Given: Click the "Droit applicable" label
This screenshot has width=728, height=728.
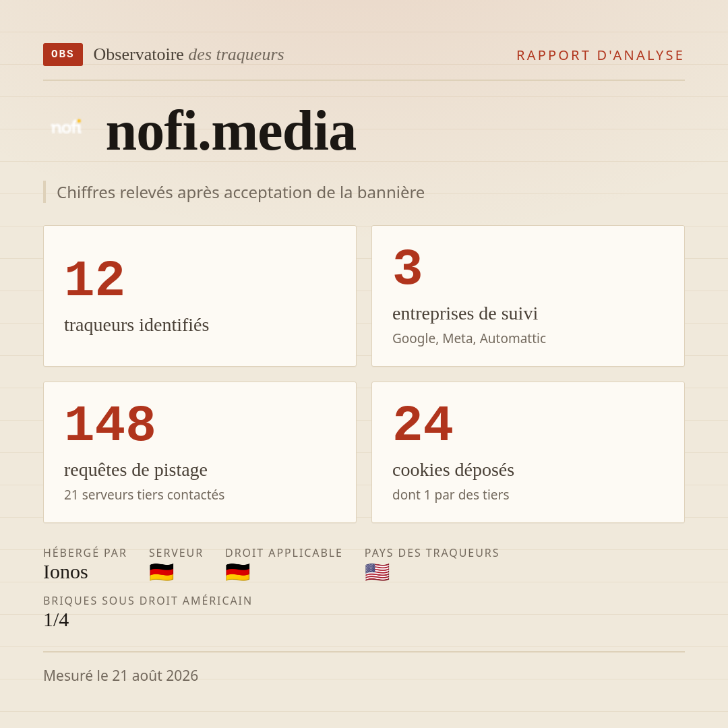Looking at the screenshot, I should pyautogui.click(x=284, y=553).
